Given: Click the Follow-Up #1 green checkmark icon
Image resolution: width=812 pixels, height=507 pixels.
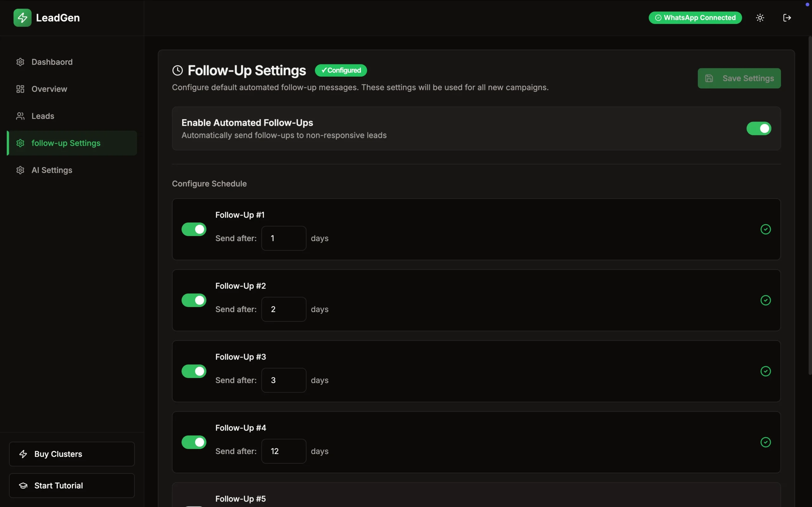Looking at the screenshot, I should point(765,229).
